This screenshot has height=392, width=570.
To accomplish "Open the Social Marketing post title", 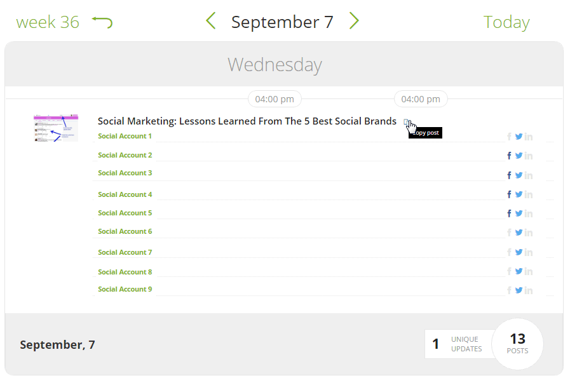I will 247,121.
